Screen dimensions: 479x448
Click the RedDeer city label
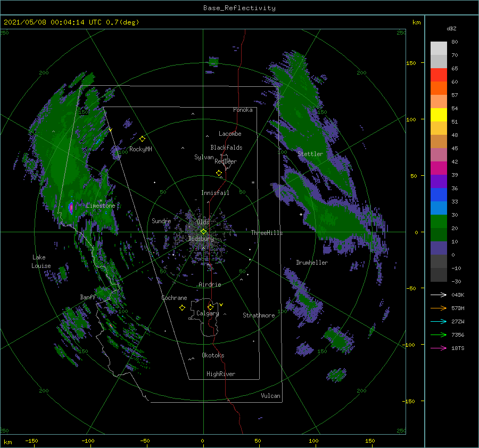[x=226, y=161]
